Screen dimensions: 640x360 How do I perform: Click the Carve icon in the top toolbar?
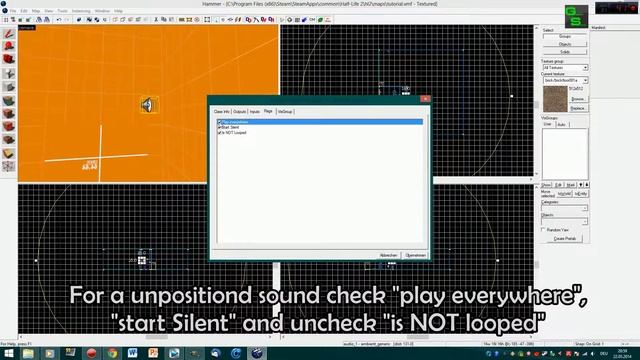79,20
